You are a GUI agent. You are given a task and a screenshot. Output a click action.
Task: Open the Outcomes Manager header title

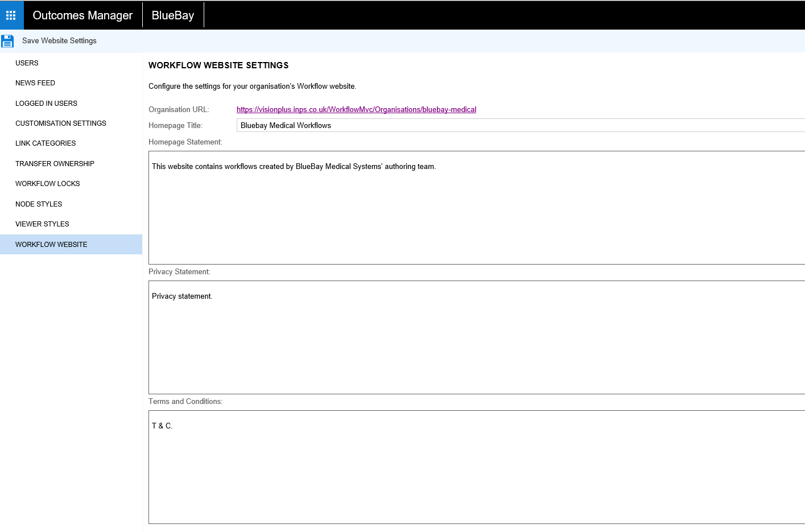pyautogui.click(x=82, y=15)
